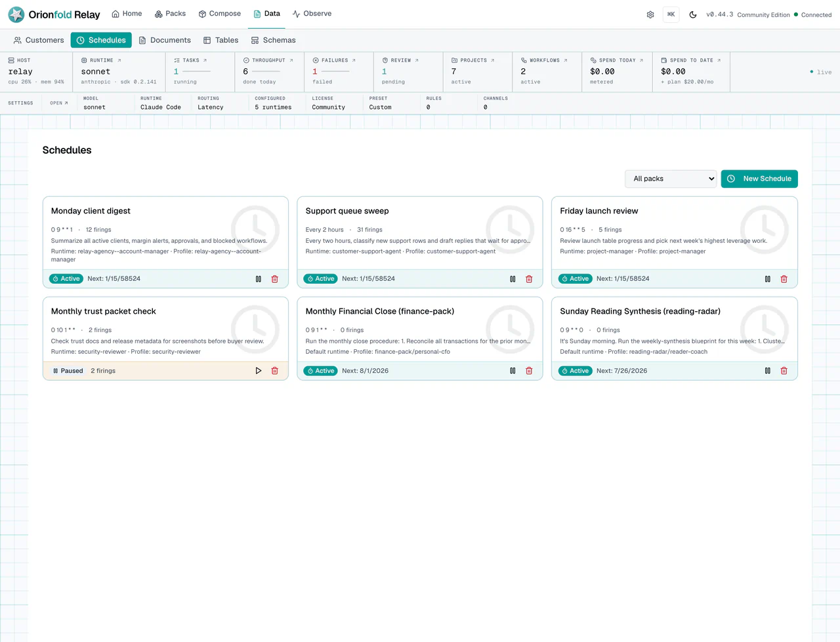Click the Connected status indicator
Screen dimensions: 840x642
tap(812, 14)
